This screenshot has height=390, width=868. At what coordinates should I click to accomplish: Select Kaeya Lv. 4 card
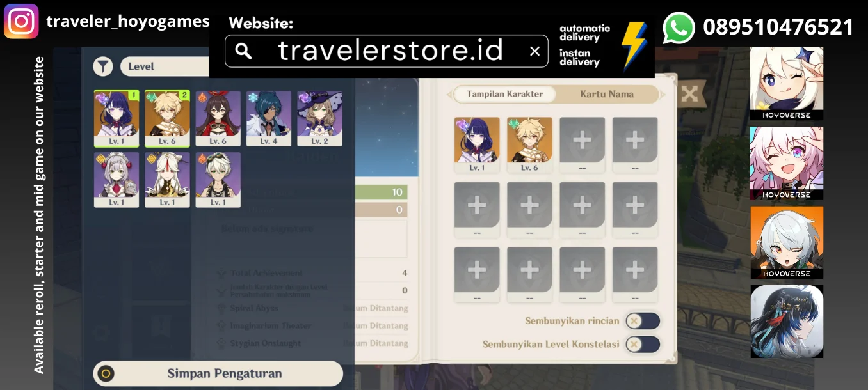[x=269, y=119]
